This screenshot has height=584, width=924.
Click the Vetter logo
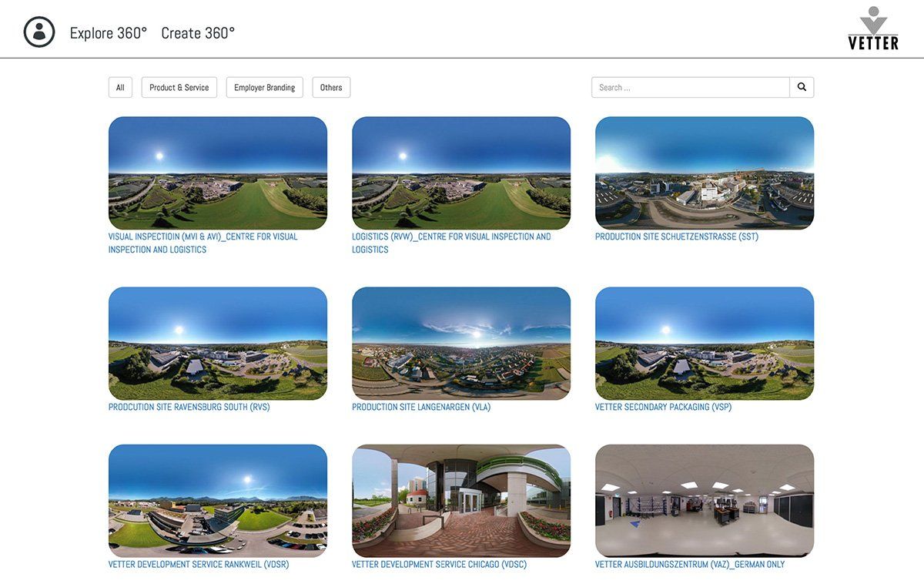coord(873,29)
